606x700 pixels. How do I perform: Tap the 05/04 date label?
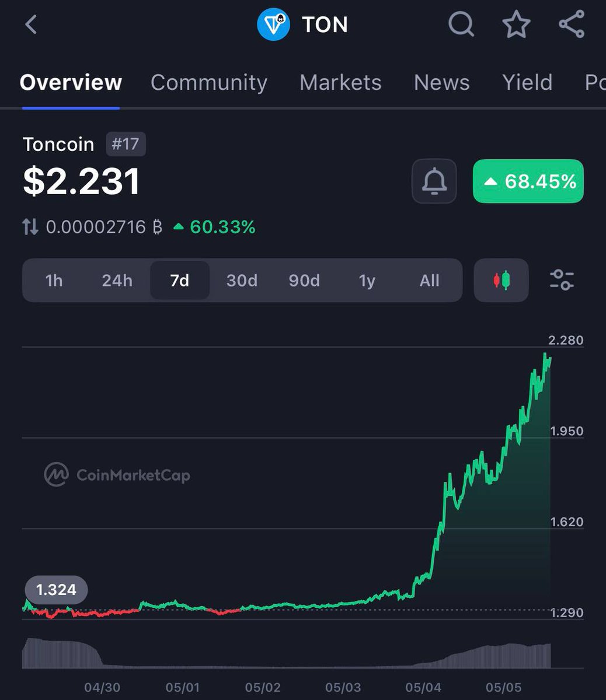point(423,687)
